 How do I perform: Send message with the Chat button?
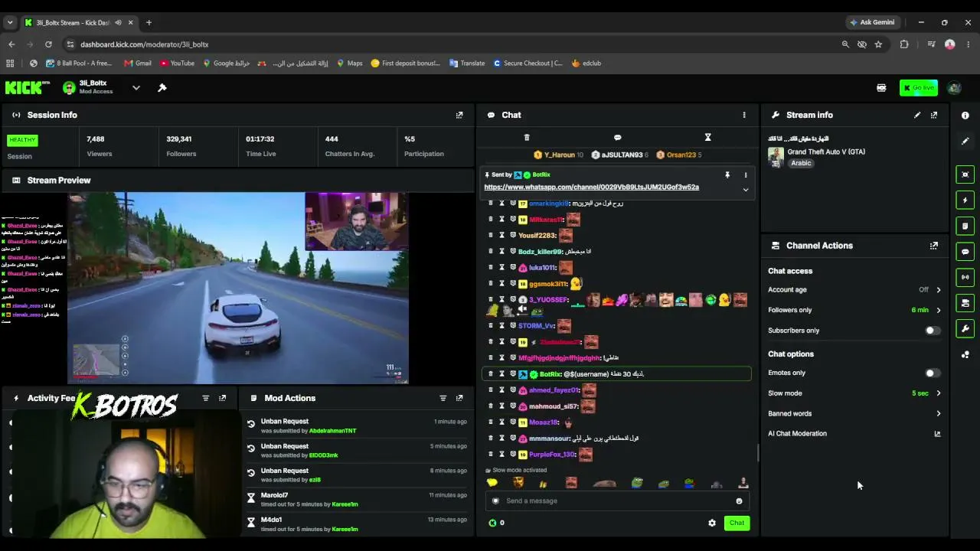[737, 523]
